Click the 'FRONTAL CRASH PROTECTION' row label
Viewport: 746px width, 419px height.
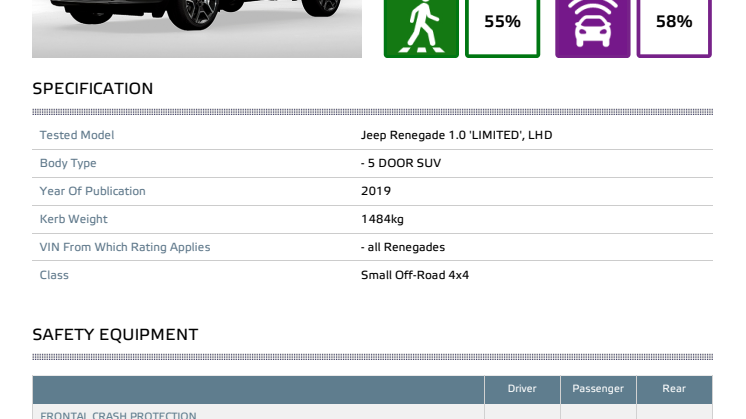[118, 415]
